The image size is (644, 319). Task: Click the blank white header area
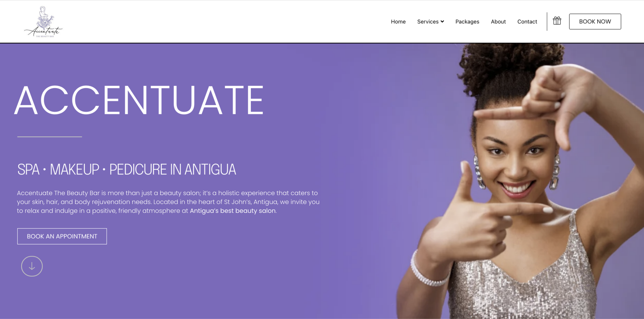(x=226, y=22)
